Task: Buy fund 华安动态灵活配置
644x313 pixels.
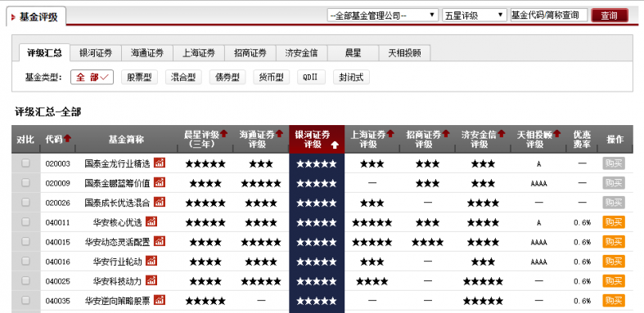Action: coord(614,242)
